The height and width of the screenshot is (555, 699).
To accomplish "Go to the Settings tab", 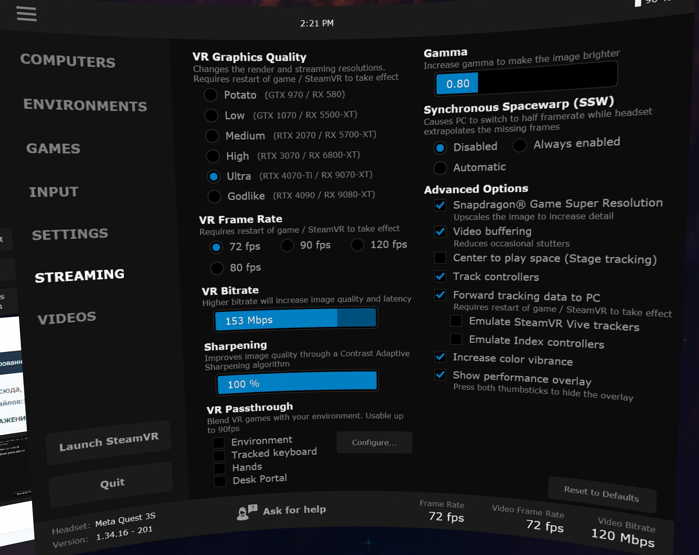I will pos(70,234).
